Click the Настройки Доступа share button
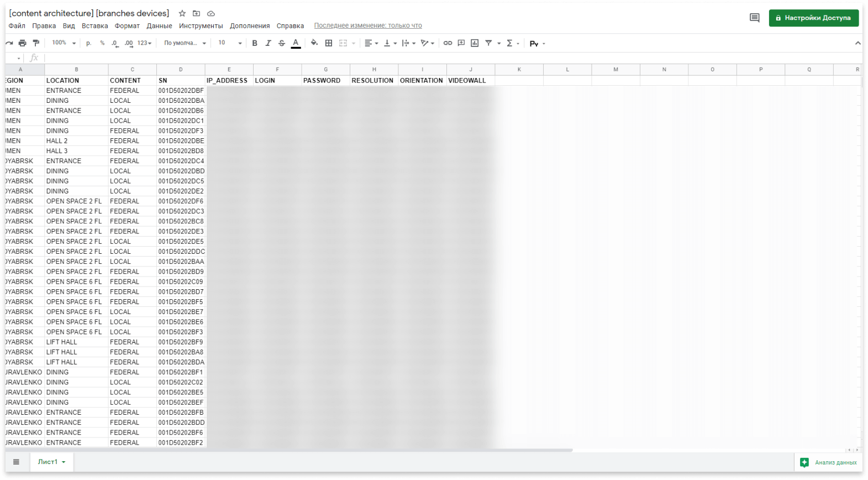868x480 pixels. point(814,18)
